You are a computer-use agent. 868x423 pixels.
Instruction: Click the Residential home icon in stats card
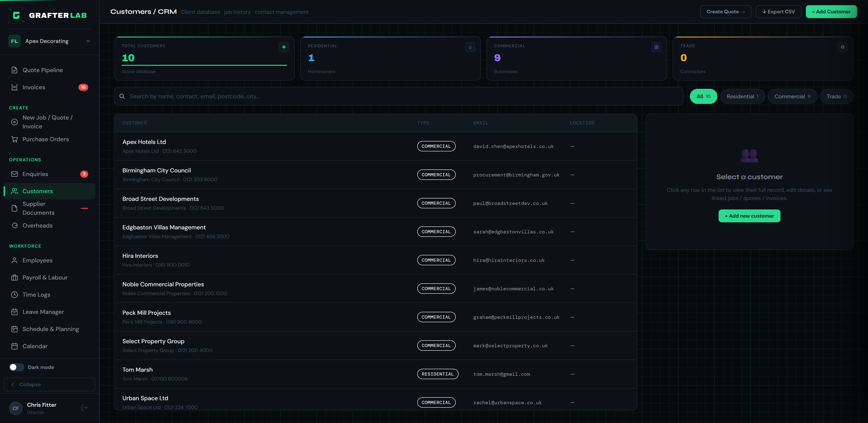(470, 47)
